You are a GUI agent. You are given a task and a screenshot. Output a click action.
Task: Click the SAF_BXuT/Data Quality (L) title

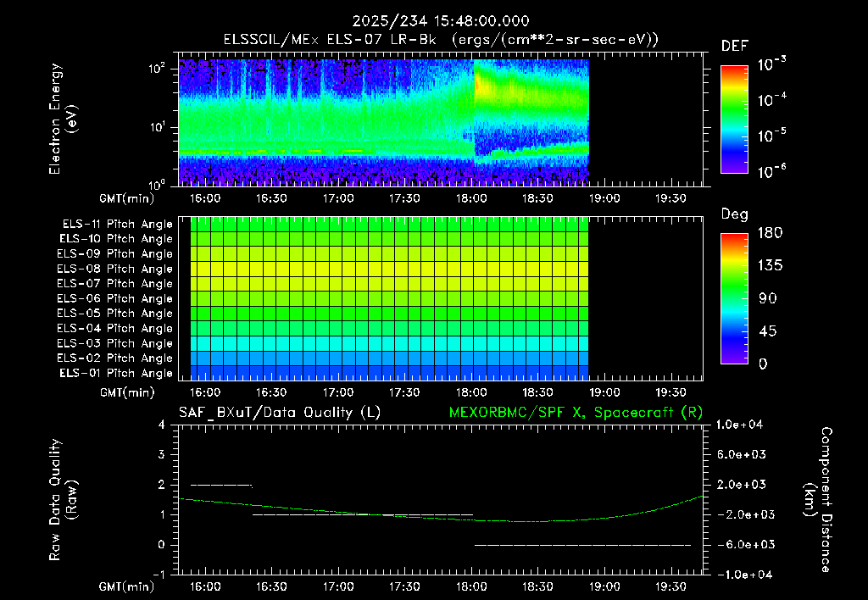(280, 413)
